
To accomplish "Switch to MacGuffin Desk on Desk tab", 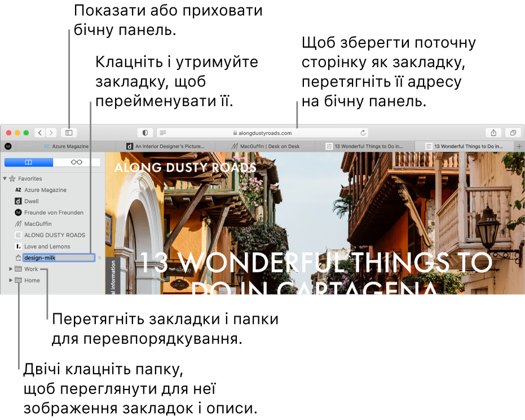I will coord(266,146).
